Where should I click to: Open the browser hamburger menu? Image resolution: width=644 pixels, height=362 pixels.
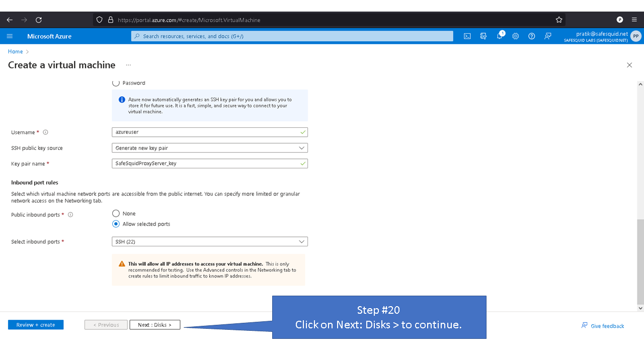pyautogui.click(x=634, y=20)
